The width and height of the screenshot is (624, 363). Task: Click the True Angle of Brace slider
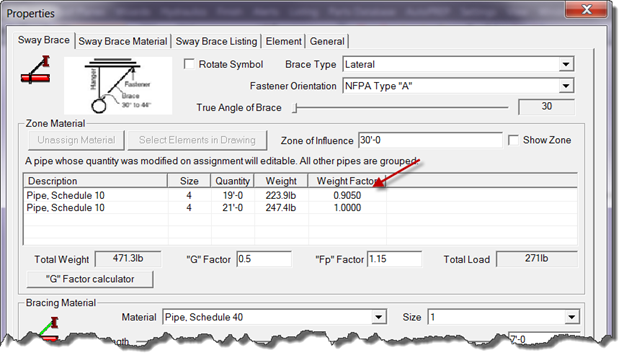(401, 107)
